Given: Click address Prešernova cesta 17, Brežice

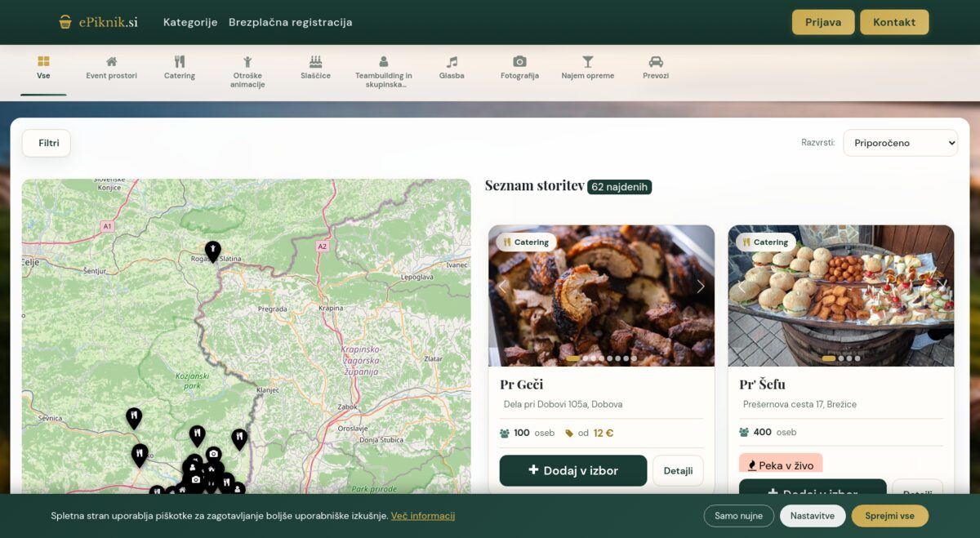Looking at the screenshot, I should (800, 404).
